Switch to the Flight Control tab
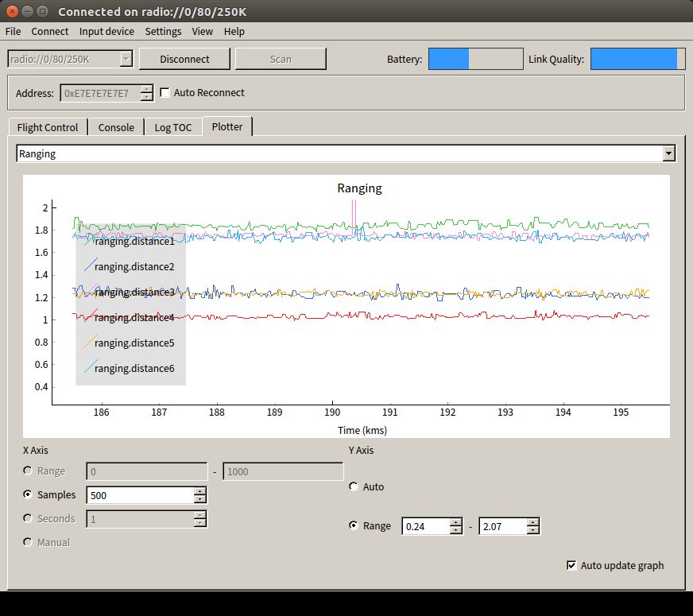Screen dimensions: 693x616 coord(48,127)
